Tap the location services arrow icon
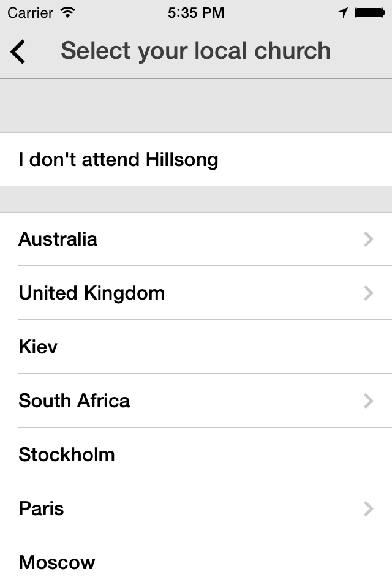The height and width of the screenshot is (588, 392). tap(343, 12)
